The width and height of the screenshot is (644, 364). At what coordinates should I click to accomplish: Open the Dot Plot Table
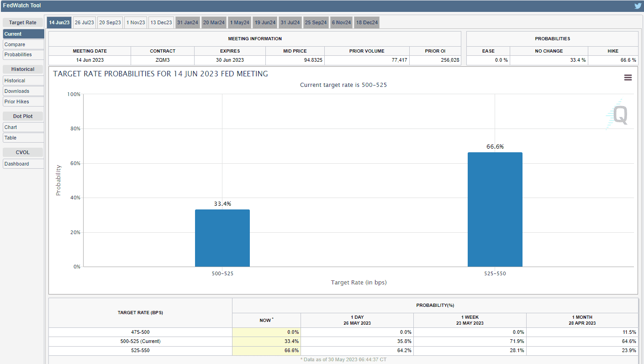[x=23, y=138]
